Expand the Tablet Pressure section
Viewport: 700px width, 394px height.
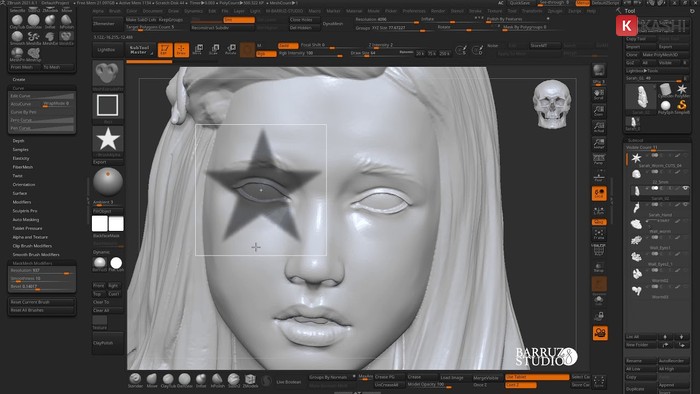(27, 228)
